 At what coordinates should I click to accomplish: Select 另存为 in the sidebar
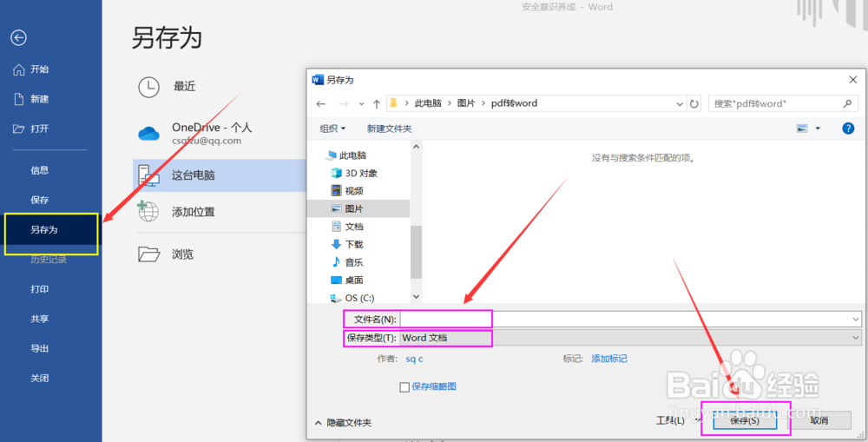click(x=51, y=229)
